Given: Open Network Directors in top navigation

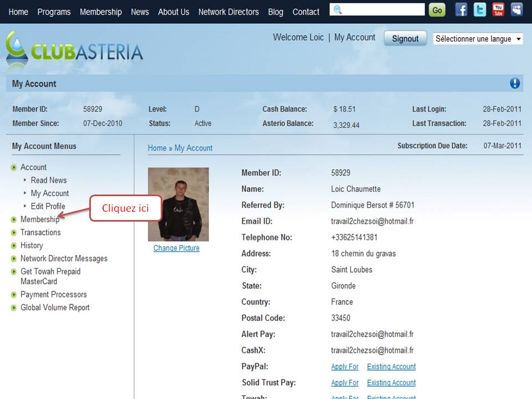Looking at the screenshot, I should [228, 12].
